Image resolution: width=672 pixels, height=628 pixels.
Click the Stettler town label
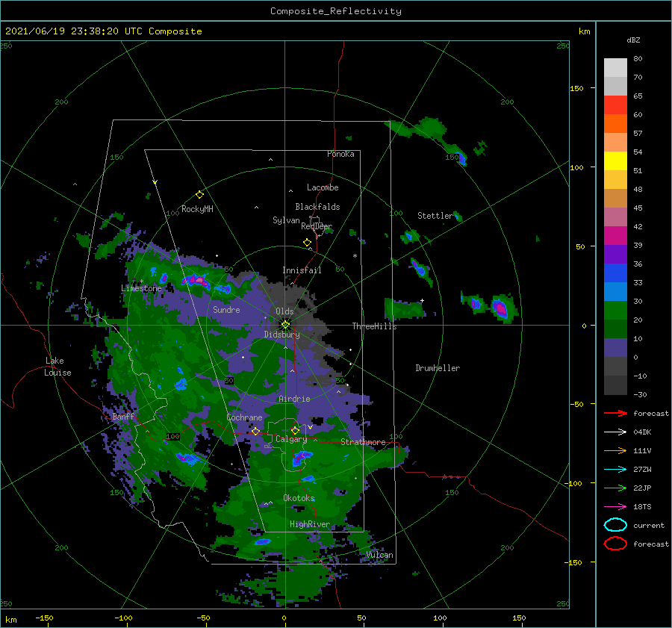pyautogui.click(x=435, y=216)
